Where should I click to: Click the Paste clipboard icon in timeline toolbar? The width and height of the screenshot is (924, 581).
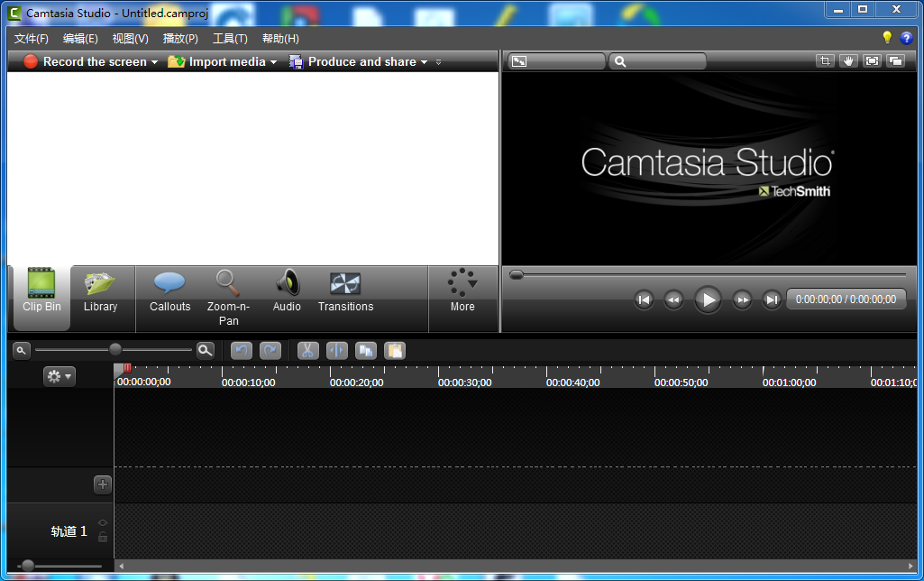pos(394,351)
